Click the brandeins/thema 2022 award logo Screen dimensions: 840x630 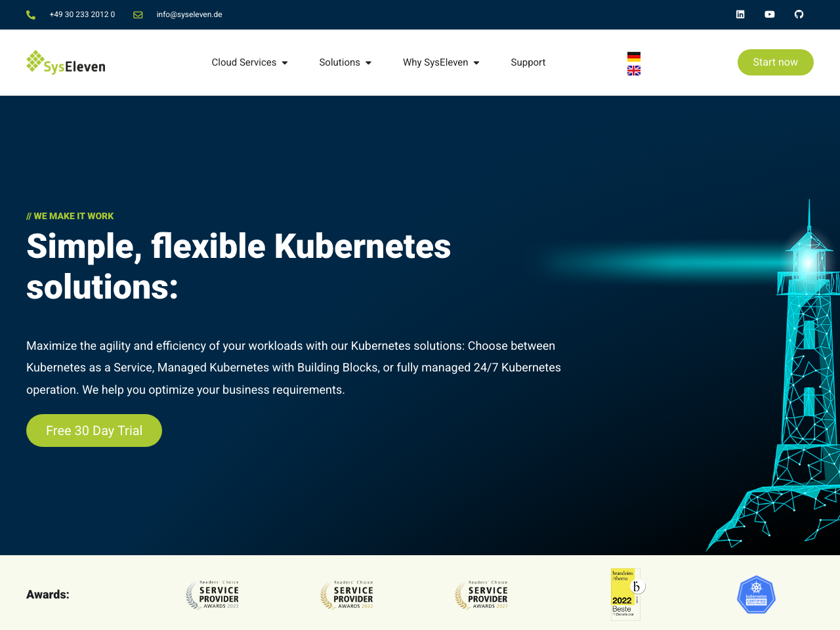625,594
